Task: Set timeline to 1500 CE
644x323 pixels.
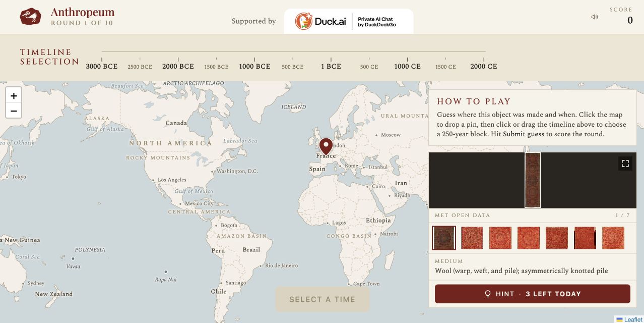Action: tap(445, 67)
